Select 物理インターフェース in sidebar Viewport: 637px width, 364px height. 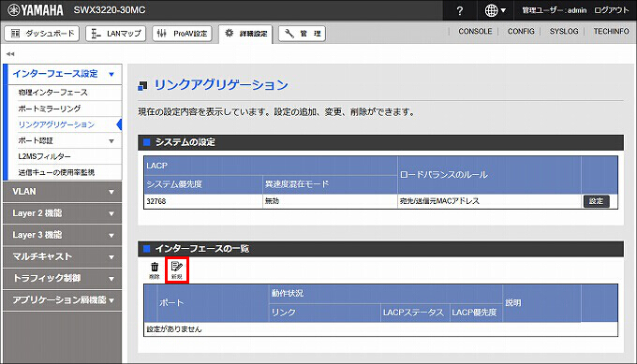point(52,92)
